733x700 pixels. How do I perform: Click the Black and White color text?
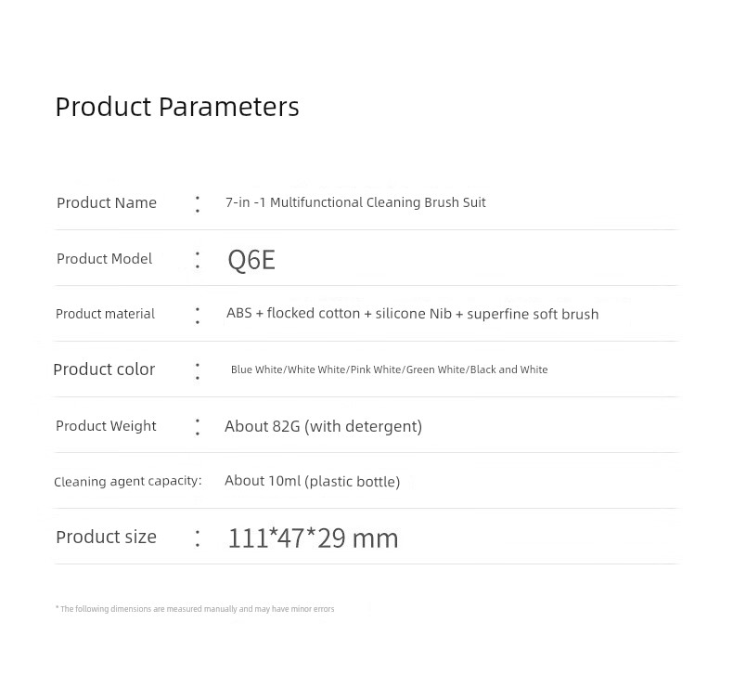click(x=509, y=369)
